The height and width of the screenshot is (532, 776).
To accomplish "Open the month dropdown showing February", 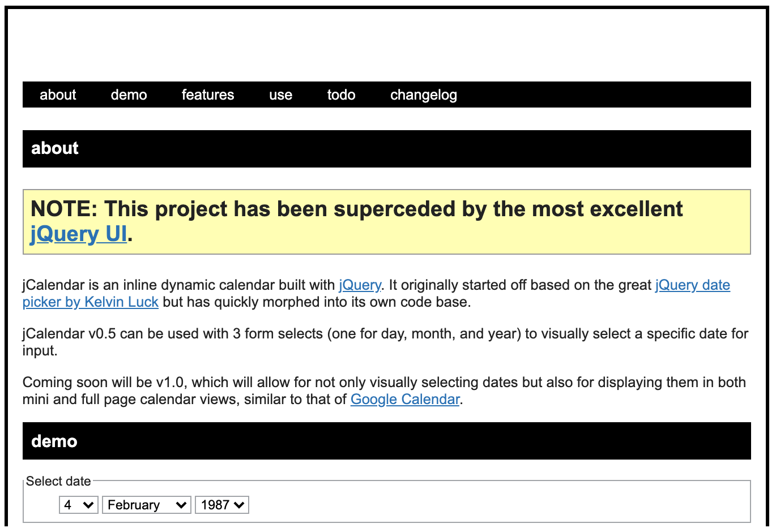I will [x=147, y=505].
